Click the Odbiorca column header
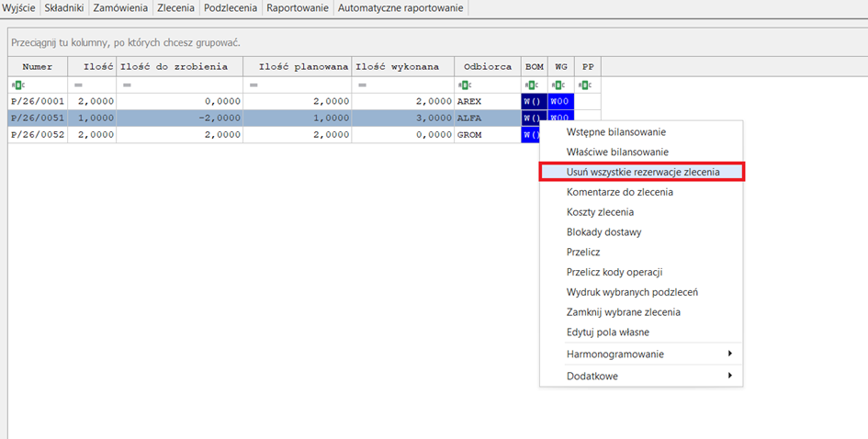The image size is (868, 439). pos(488,66)
